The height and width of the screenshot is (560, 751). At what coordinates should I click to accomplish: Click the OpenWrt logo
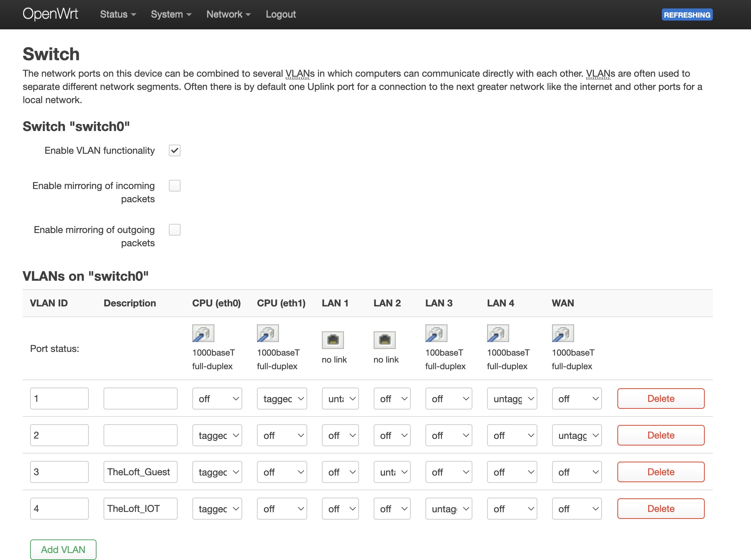(50, 14)
